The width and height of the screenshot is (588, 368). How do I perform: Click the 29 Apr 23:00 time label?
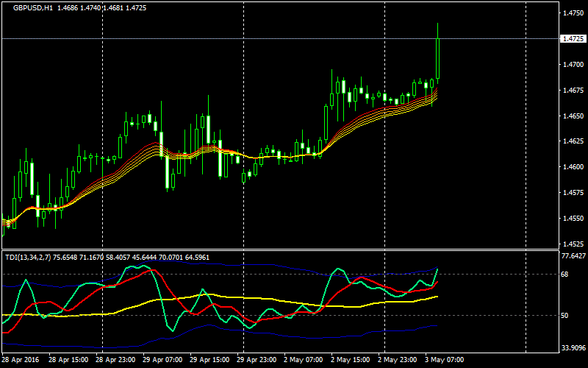pos(257,360)
